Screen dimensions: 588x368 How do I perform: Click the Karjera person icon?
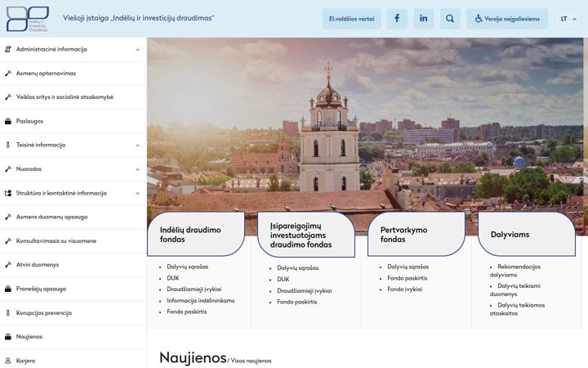tap(8, 361)
